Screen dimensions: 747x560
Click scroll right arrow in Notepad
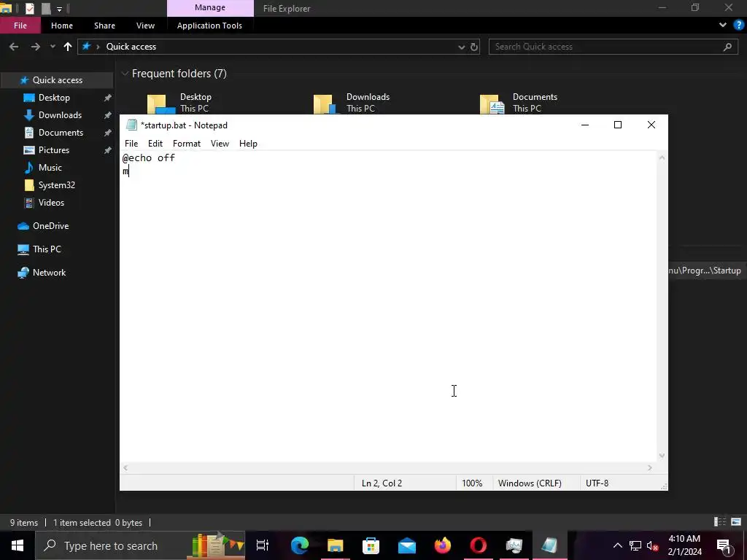click(650, 467)
